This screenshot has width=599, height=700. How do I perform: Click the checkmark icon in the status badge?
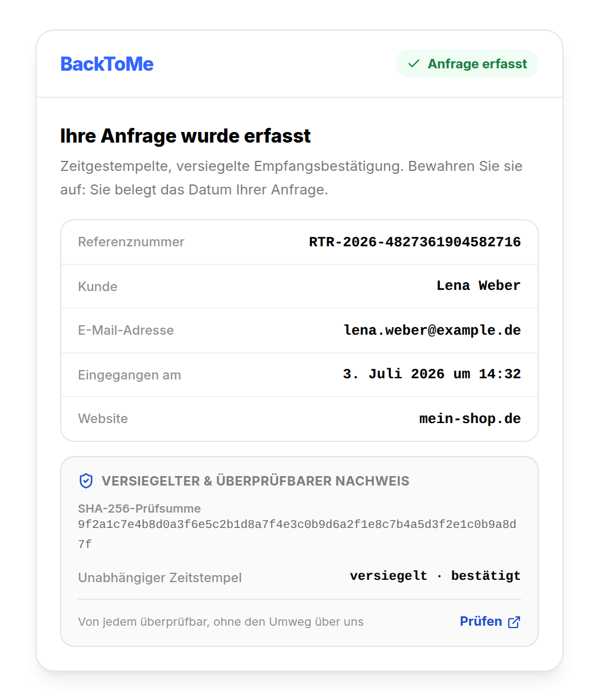tap(414, 64)
